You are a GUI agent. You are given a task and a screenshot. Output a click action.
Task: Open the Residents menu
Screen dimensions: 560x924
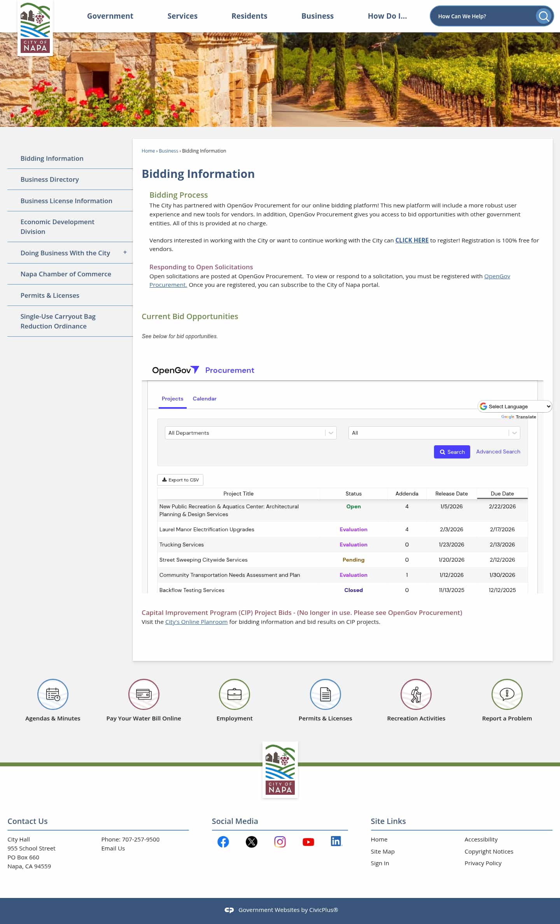(x=249, y=16)
